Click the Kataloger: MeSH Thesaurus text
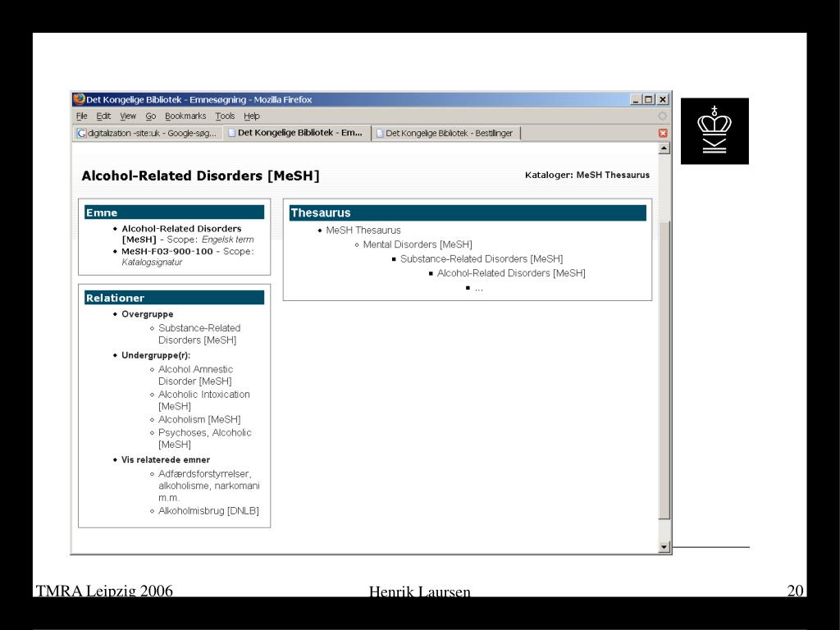Viewport: 840px width, 630px height. [587, 176]
